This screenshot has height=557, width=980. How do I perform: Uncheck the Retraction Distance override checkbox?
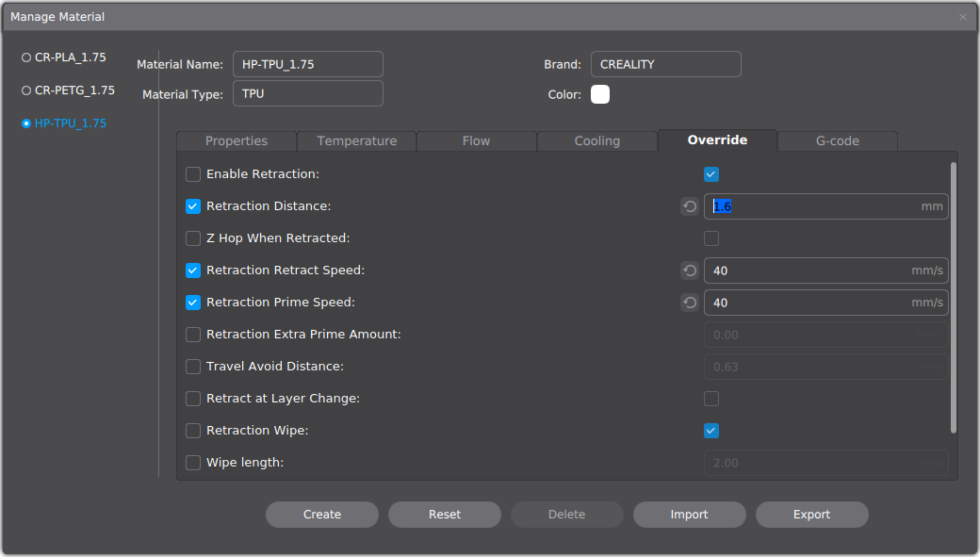tap(193, 206)
